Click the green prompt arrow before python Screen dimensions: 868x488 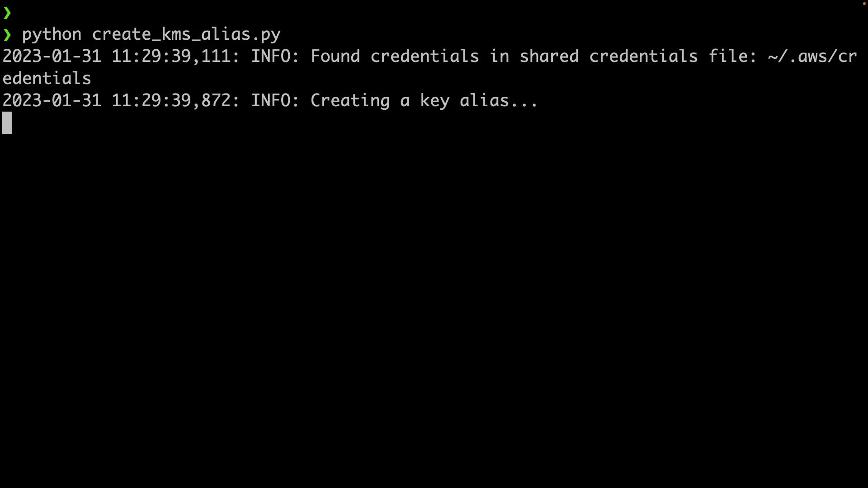tap(7, 35)
